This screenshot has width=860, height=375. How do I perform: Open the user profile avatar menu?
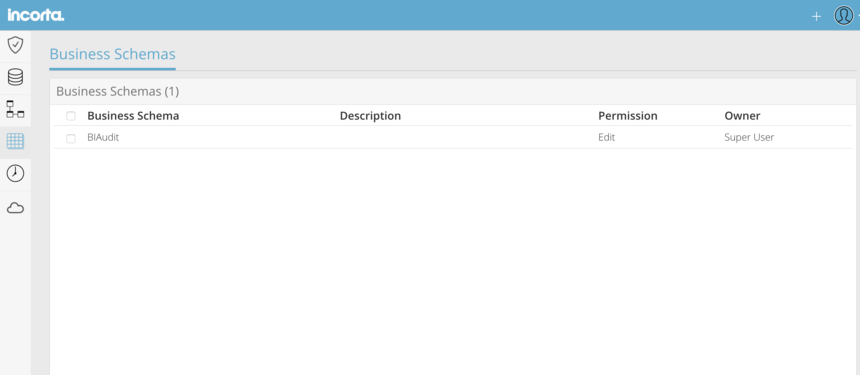point(844,15)
